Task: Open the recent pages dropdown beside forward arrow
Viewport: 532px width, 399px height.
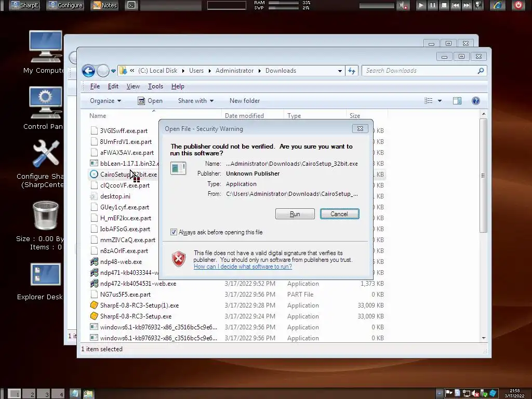Action: (113, 71)
